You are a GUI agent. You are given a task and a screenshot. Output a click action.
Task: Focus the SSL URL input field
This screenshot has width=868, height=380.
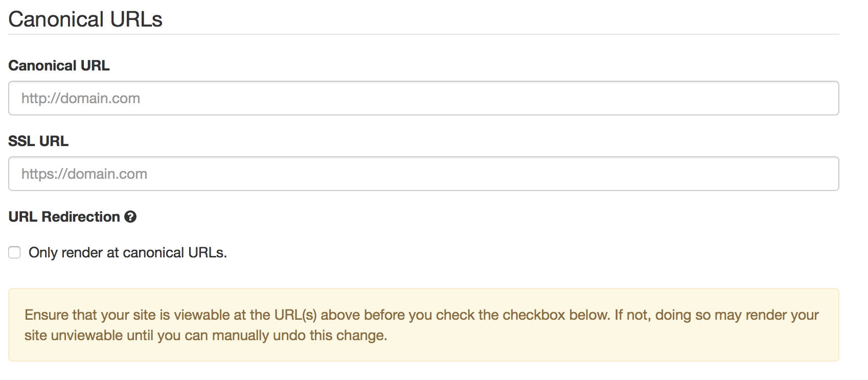point(423,174)
